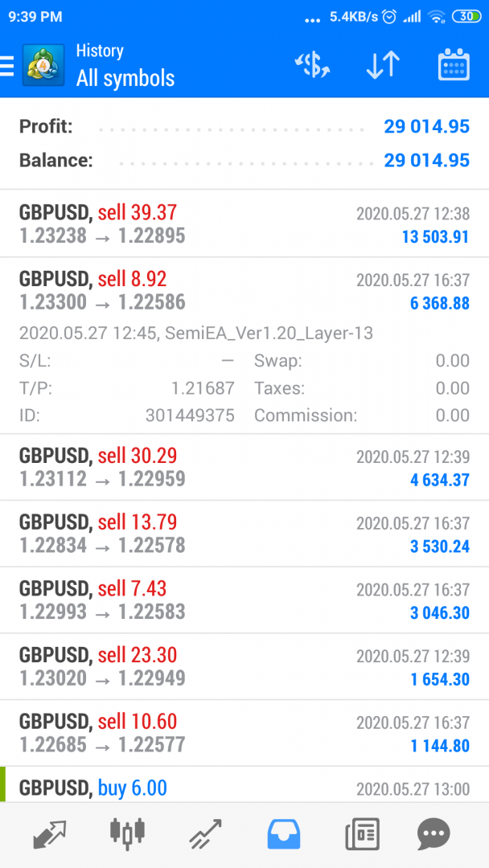Open News using the newspaper icon
Image resolution: width=489 pixels, height=868 pixels.
coord(361,834)
